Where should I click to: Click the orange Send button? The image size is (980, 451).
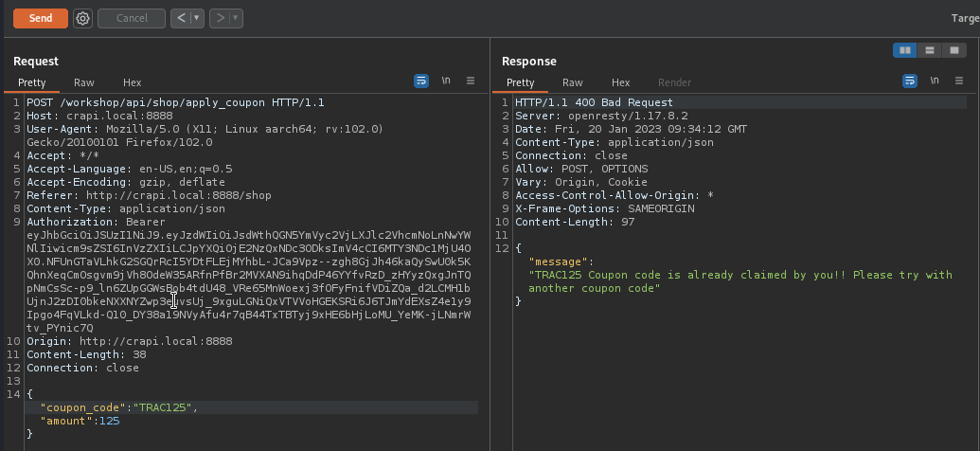pyautogui.click(x=40, y=18)
